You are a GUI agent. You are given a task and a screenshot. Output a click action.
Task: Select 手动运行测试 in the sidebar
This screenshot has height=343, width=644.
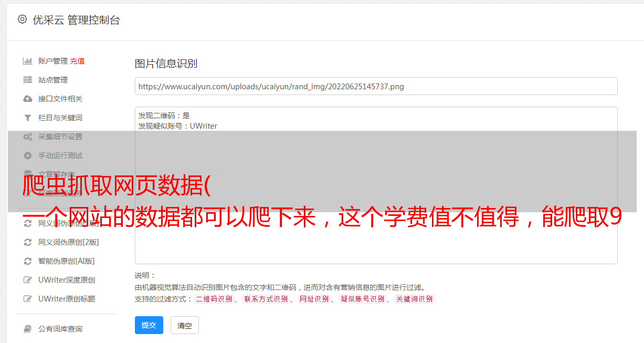pyautogui.click(x=60, y=155)
